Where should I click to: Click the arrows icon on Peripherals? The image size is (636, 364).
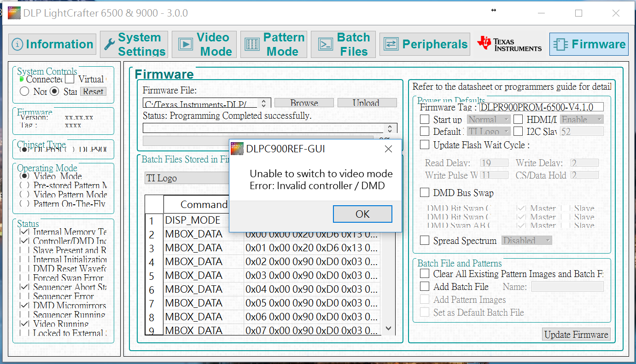[391, 44]
